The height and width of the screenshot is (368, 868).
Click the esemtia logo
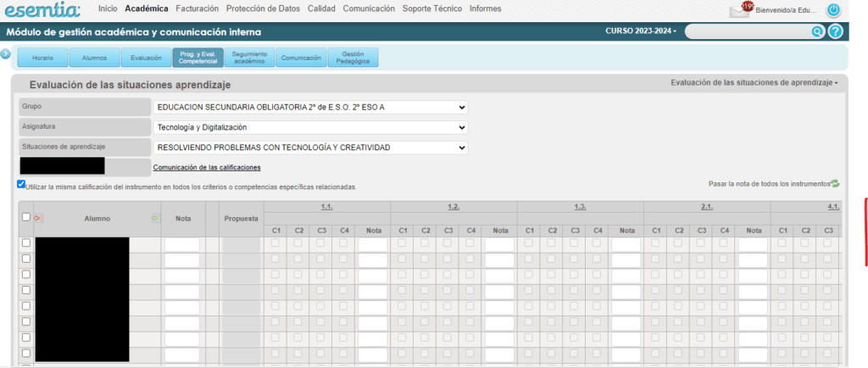click(x=42, y=10)
